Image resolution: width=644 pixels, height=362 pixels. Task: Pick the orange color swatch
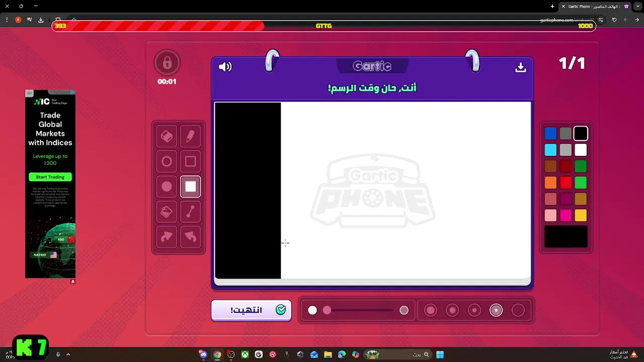click(x=550, y=183)
